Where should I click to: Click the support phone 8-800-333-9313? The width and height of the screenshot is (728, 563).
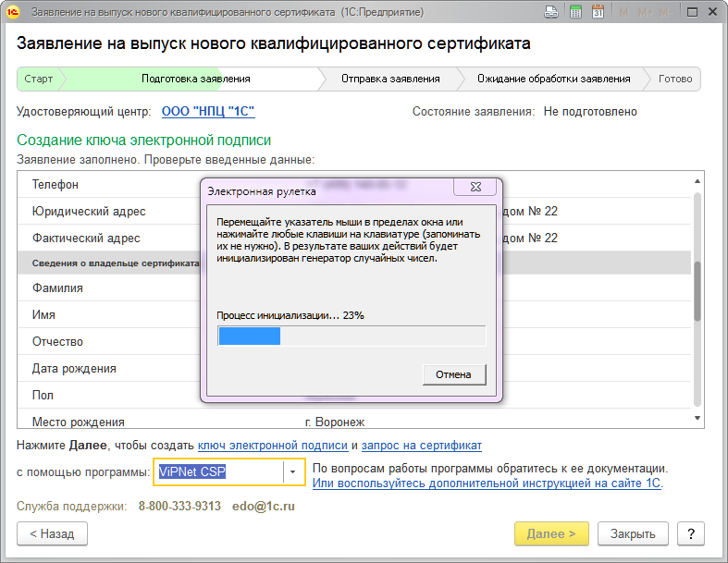[x=179, y=507]
